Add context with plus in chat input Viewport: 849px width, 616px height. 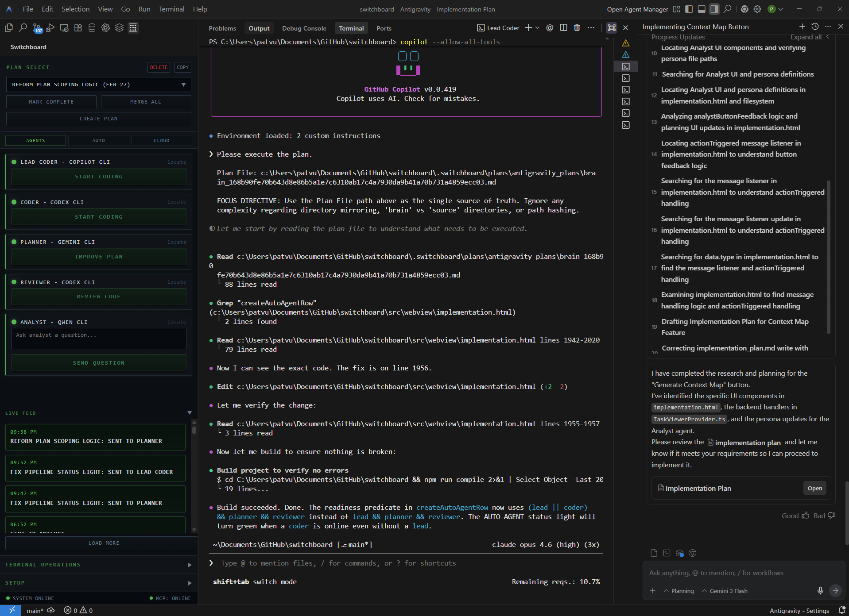coord(652,591)
